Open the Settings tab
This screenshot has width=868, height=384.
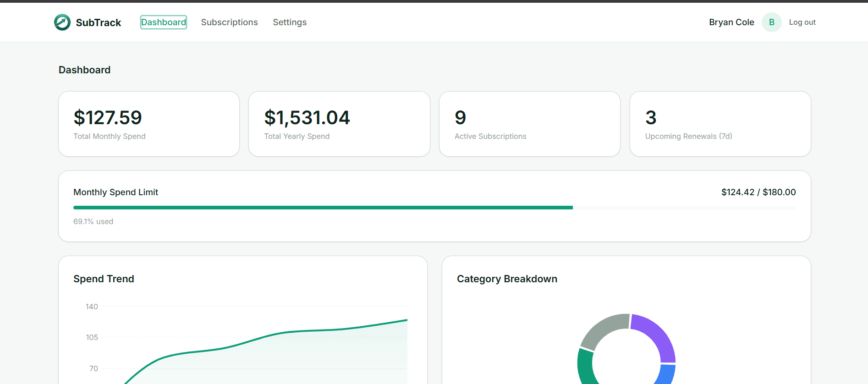click(x=290, y=22)
